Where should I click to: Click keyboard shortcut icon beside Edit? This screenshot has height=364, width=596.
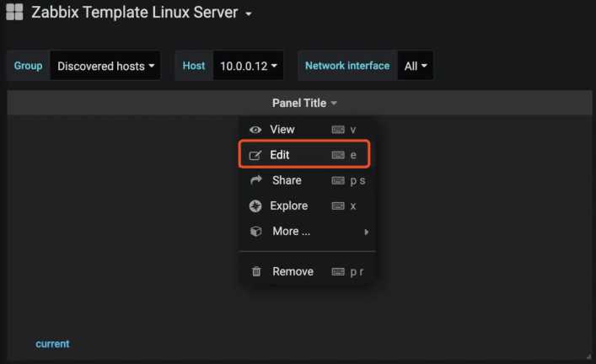tap(338, 155)
